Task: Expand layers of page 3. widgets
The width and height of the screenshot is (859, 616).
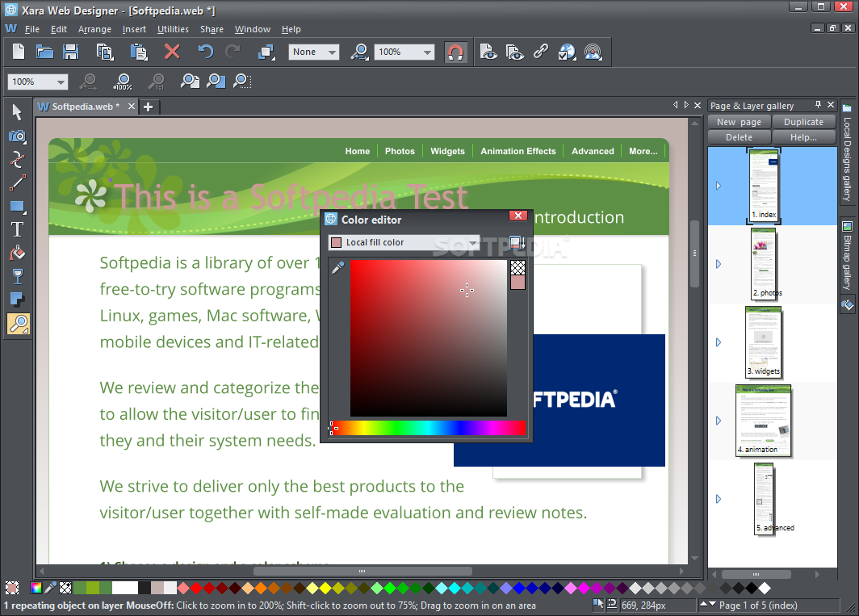Action: (x=719, y=342)
